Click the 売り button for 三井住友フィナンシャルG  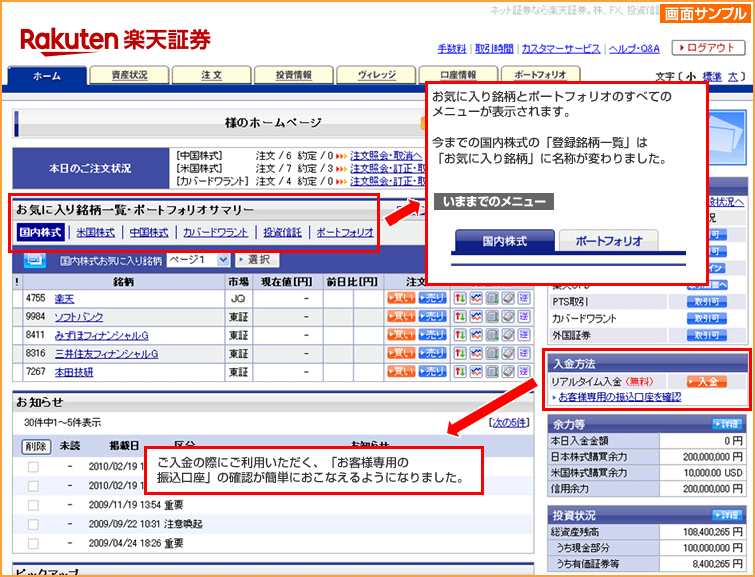pyautogui.click(x=432, y=353)
